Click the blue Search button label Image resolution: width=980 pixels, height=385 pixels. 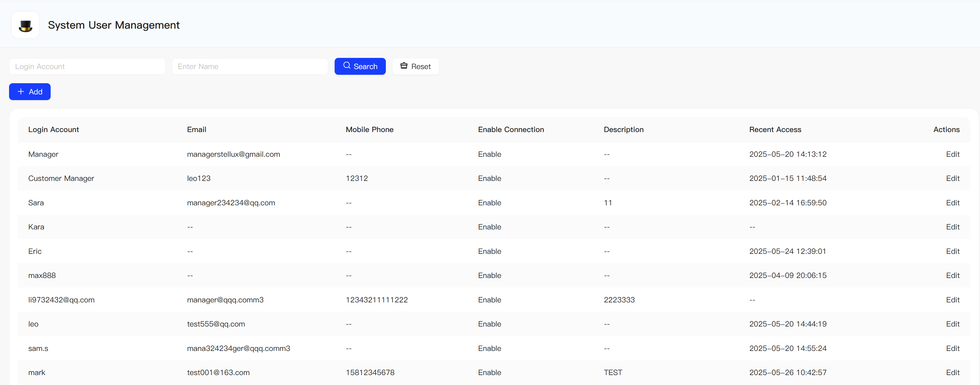(365, 67)
